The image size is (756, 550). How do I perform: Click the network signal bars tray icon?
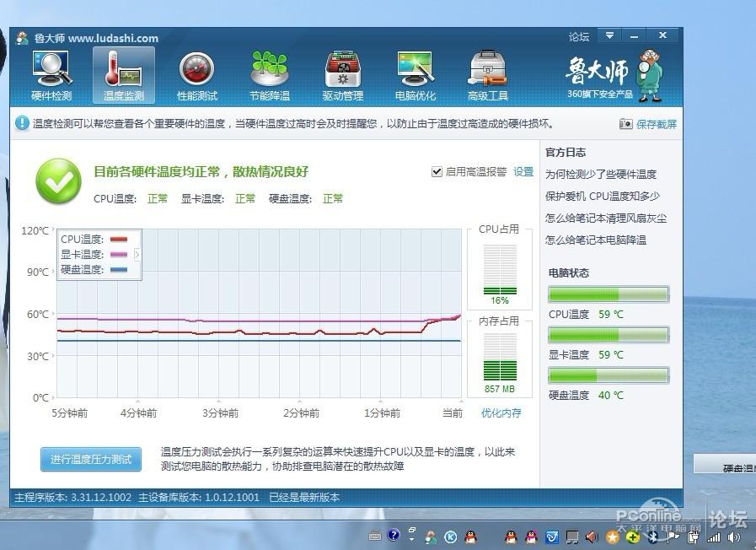pyautogui.click(x=714, y=537)
